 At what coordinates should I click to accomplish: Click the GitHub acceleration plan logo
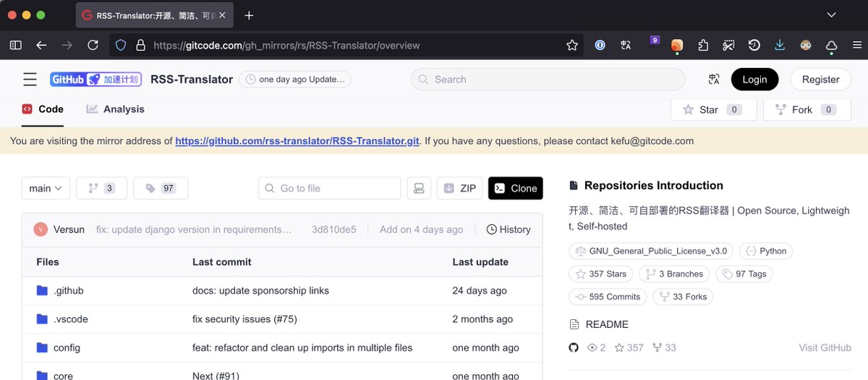point(95,80)
